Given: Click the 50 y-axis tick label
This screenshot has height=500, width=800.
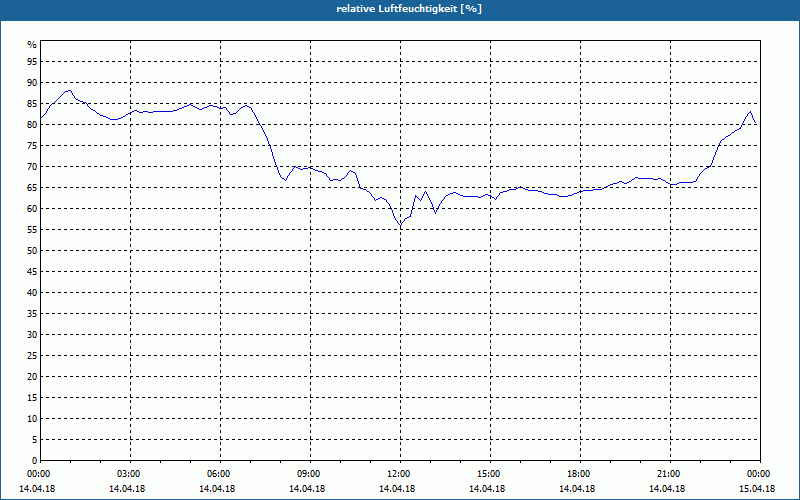Looking at the screenshot, I should pyautogui.click(x=32, y=251).
